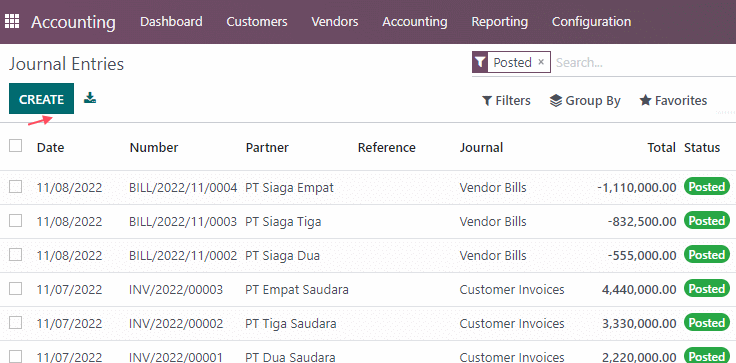Click the download export icon
The width and height of the screenshot is (736, 363).
pos(90,98)
